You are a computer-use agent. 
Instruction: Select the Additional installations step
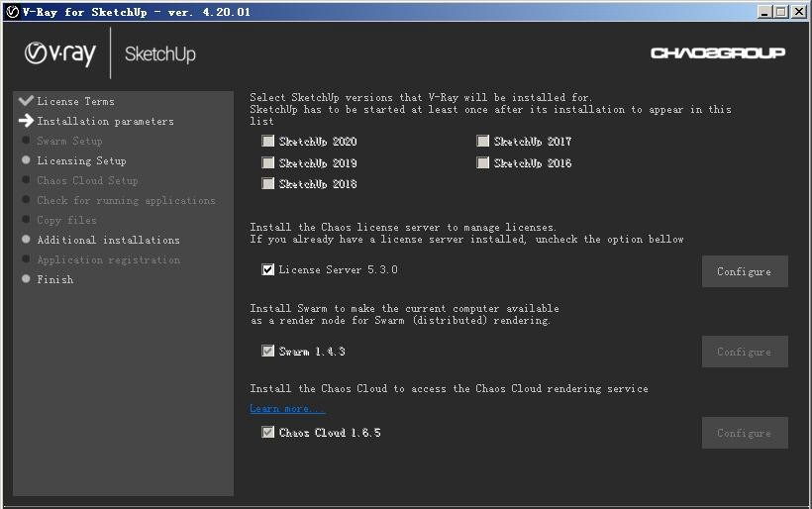tap(108, 240)
